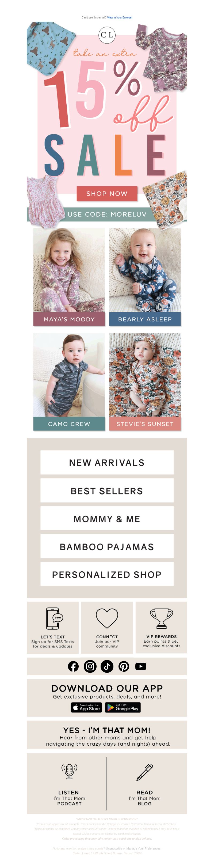Open the Personalized Shop category
Viewport: 214px width, 868px height.
[107, 574]
